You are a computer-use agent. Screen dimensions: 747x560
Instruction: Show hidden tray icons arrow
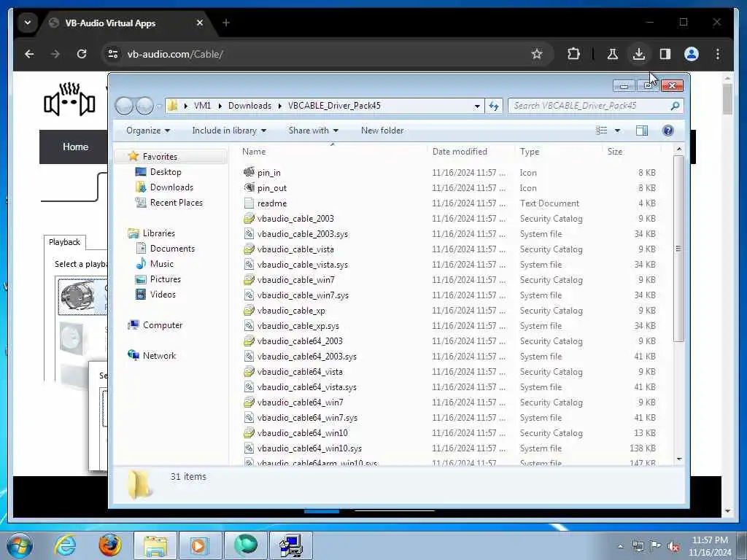(x=620, y=546)
